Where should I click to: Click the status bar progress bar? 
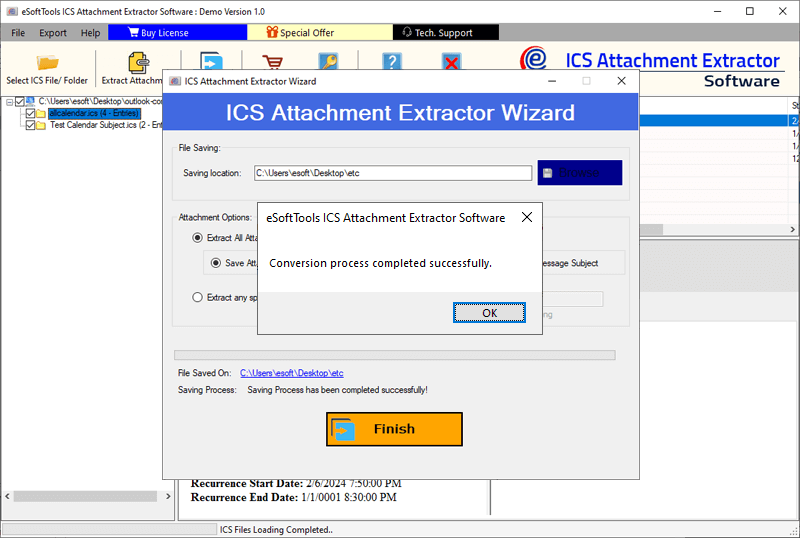click(110, 529)
